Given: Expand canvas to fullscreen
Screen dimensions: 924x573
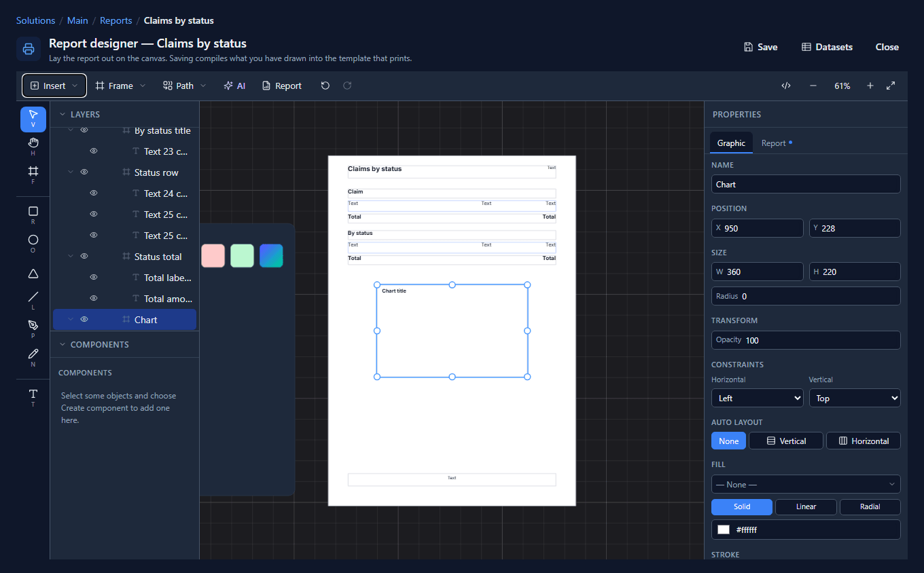Looking at the screenshot, I should (891, 86).
